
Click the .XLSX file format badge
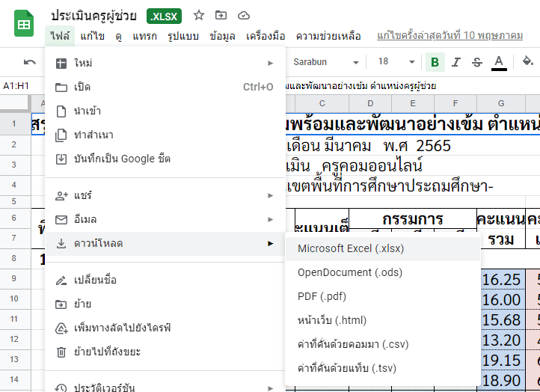tap(164, 16)
